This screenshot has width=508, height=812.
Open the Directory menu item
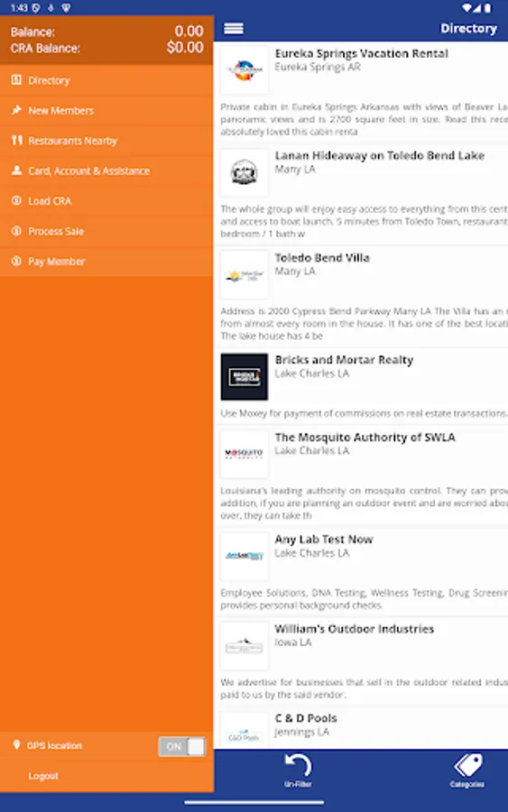point(106,80)
